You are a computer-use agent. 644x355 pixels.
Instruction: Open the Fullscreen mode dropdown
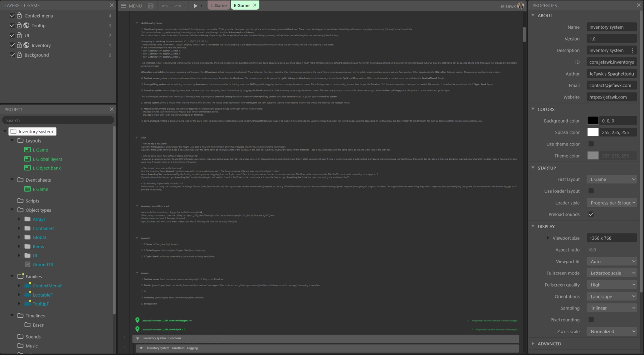coord(611,273)
